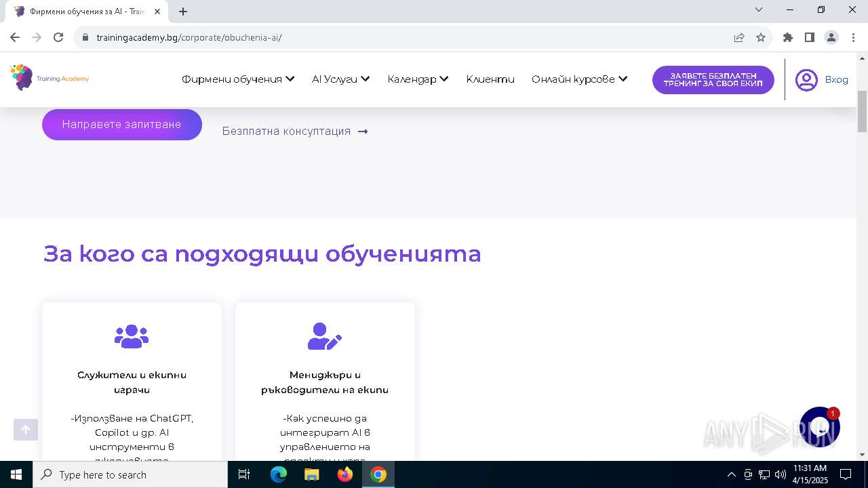
Task: Open the Chrome profile avatar
Action: 831,37
